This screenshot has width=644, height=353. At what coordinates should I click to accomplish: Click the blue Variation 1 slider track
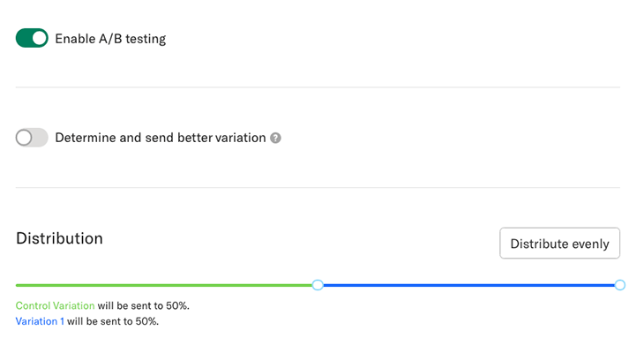point(468,285)
